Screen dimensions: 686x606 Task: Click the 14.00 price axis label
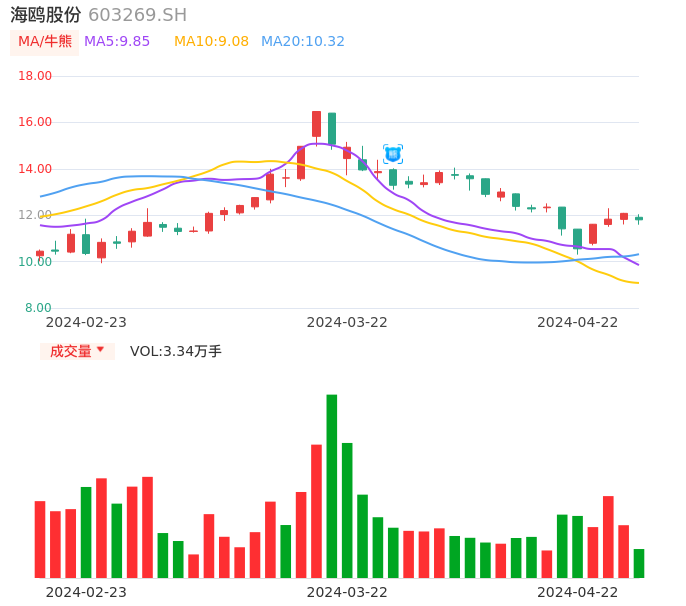coord(35,169)
